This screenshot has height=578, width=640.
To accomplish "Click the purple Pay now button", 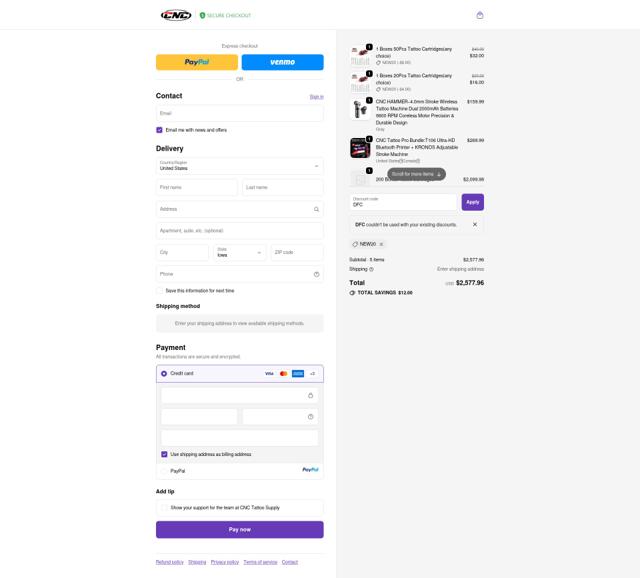I will (x=240, y=529).
